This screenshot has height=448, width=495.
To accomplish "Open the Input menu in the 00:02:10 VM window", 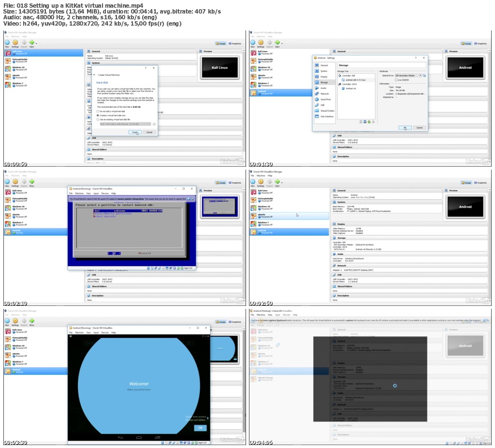I will click(96, 193).
